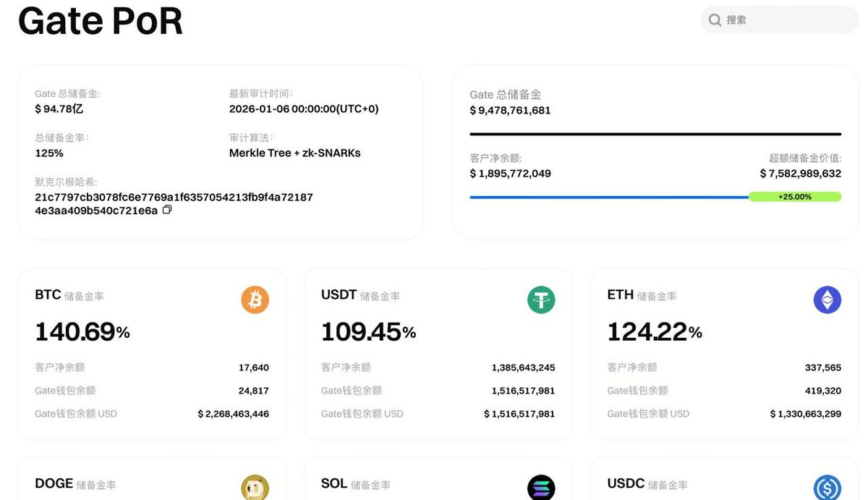This screenshot has width=868, height=500.
Task: Select the $ 94.78亿 total reserve value
Action: point(59,109)
